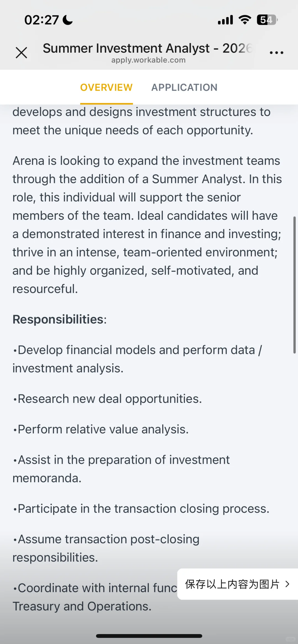
Task: Tap the WiFi status icon
Action: (x=245, y=20)
